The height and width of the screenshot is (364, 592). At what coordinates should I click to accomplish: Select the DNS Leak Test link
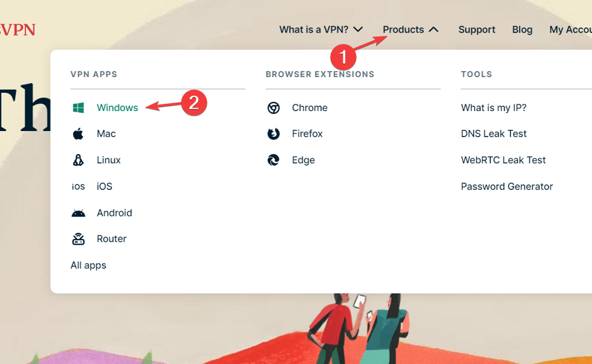pos(494,134)
